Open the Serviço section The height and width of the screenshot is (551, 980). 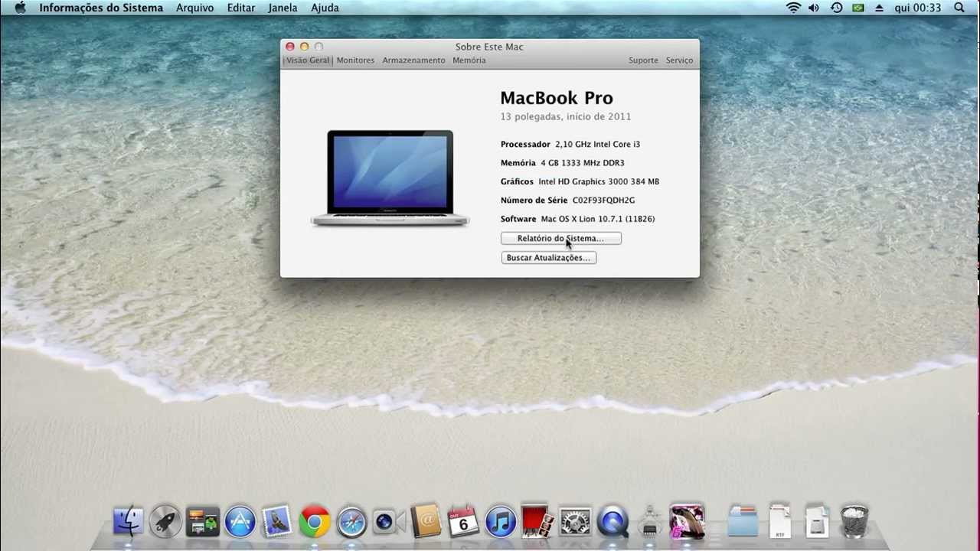point(679,60)
